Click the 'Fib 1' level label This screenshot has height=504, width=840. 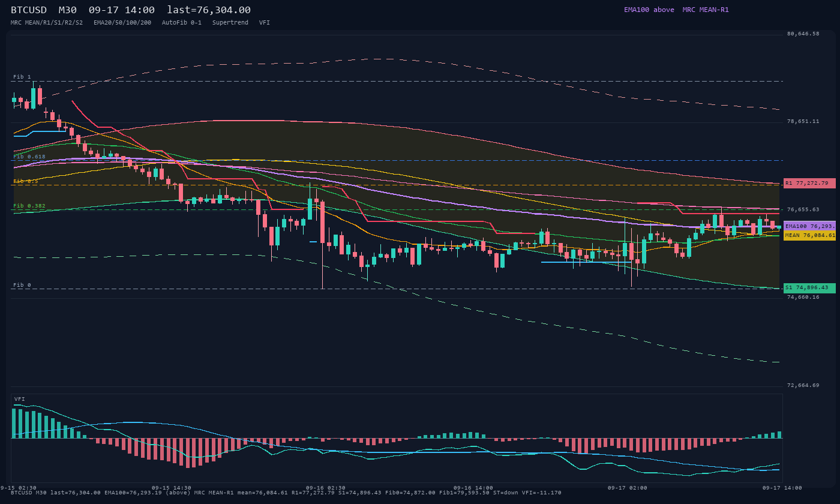click(22, 77)
